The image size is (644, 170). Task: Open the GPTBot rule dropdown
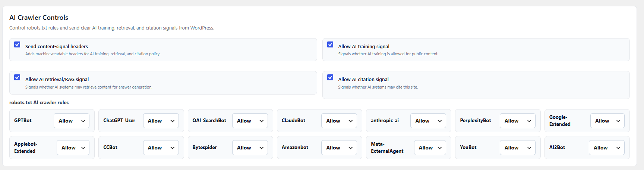(x=72, y=121)
